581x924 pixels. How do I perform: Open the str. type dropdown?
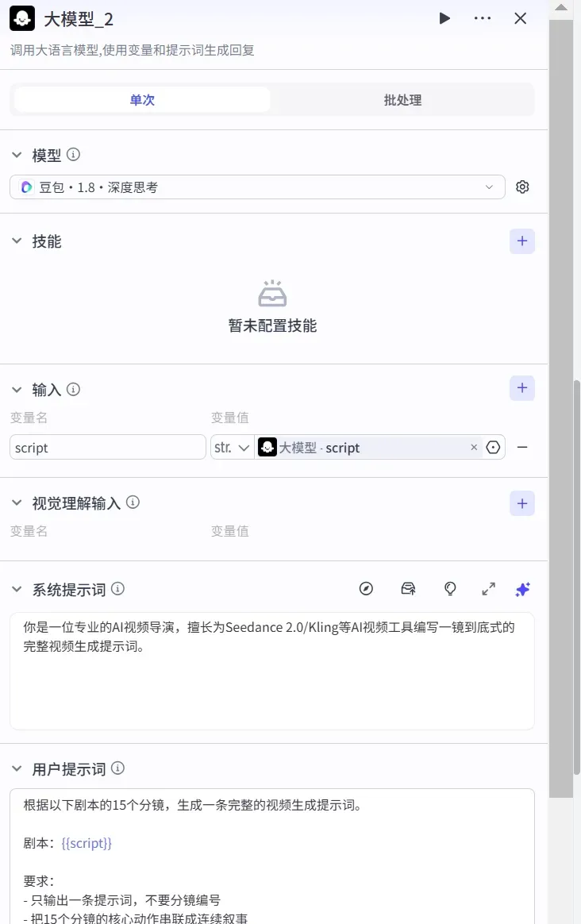click(233, 447)
